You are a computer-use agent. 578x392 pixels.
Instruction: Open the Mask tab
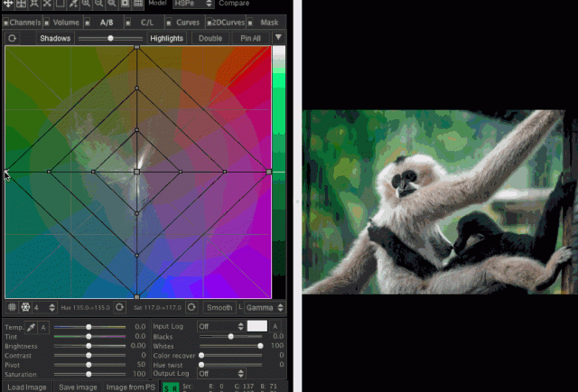[x=269, y=23]
